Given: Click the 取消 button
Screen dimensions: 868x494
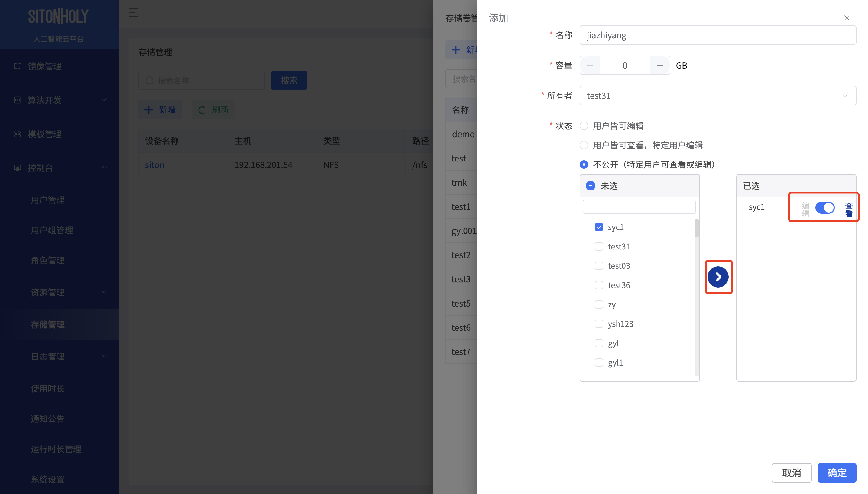Looking at the screenshot, I should coord(791,473).
